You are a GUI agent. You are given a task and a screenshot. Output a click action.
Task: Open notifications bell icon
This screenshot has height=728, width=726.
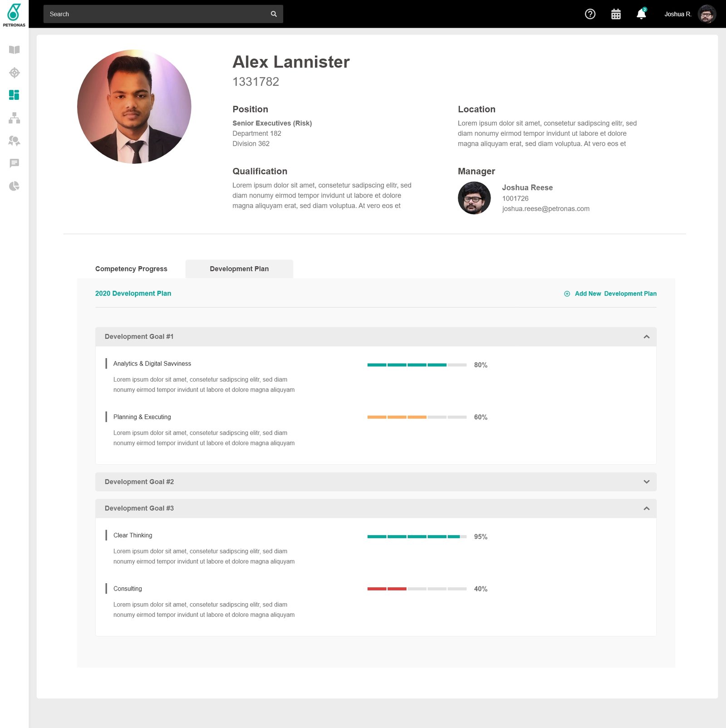pos(641,14)
